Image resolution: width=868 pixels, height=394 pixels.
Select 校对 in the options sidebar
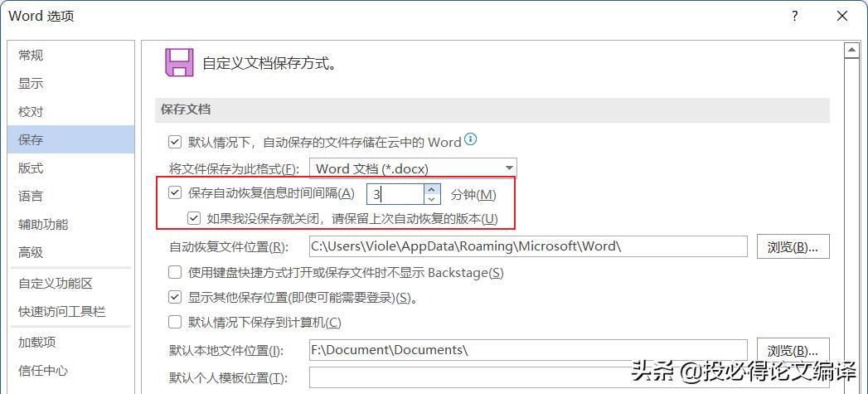click(71, 112)
